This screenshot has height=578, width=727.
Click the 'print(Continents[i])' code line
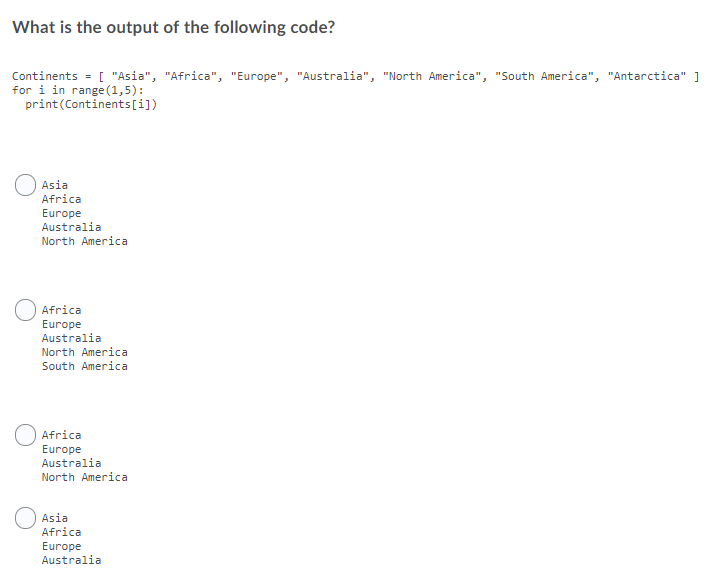(91, 104)
